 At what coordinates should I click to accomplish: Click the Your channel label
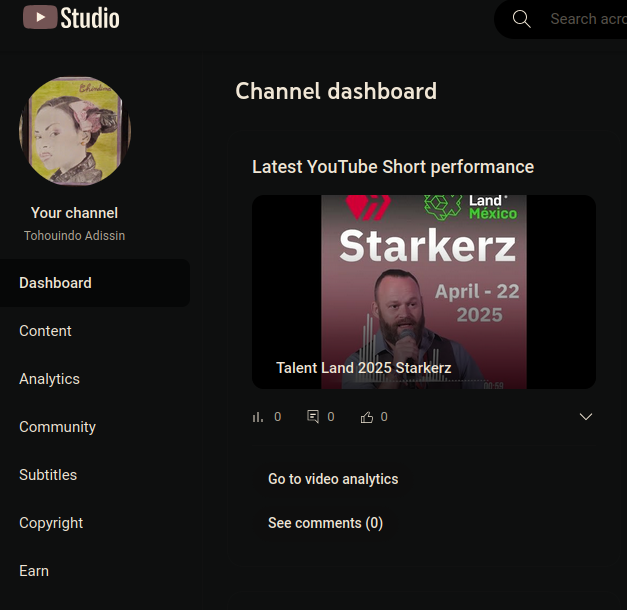pos(74,213)
